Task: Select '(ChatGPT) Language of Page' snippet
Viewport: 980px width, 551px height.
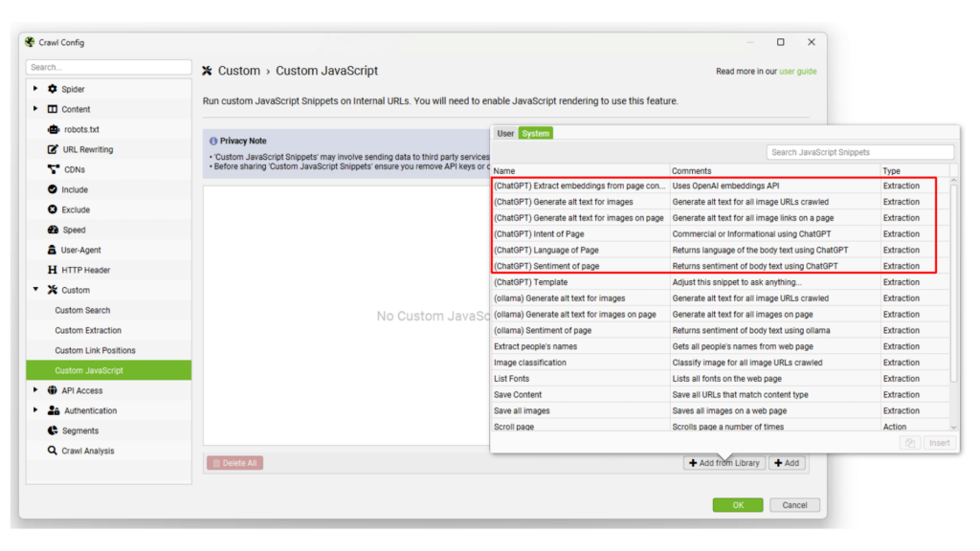Action: tap(720, 250)
